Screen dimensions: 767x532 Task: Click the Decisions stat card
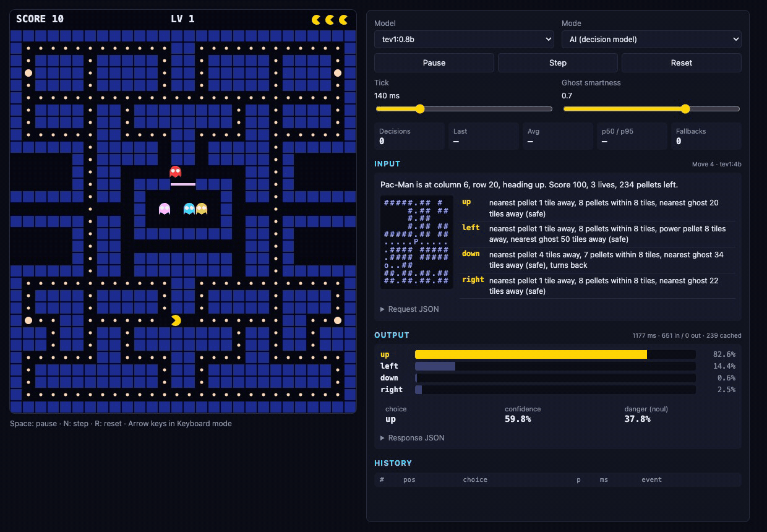(409, 136)
